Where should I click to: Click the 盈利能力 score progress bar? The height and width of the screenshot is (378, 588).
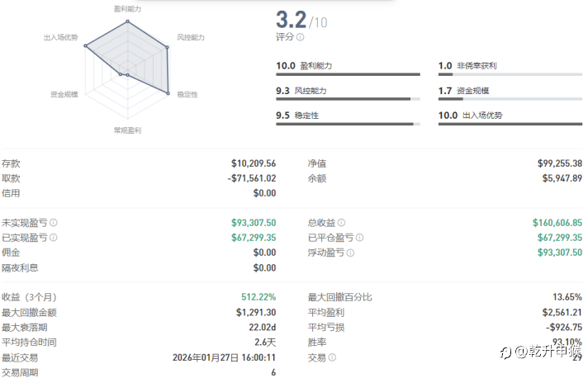348,74
